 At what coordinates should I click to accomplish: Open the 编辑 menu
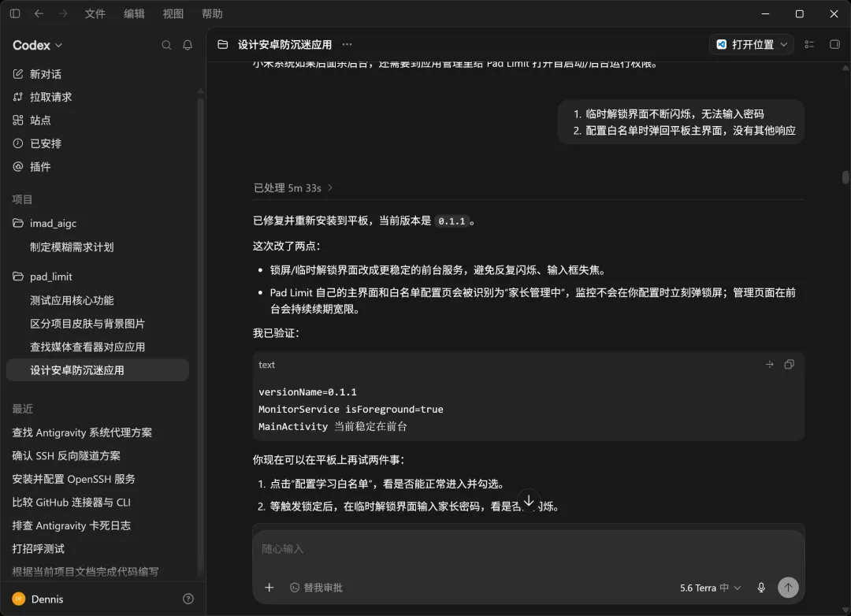(134, 13)
